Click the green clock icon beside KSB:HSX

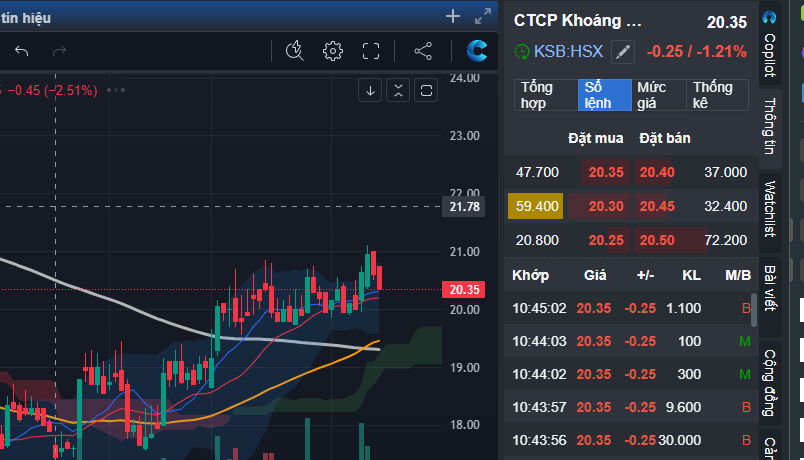(x=521, y=52)
